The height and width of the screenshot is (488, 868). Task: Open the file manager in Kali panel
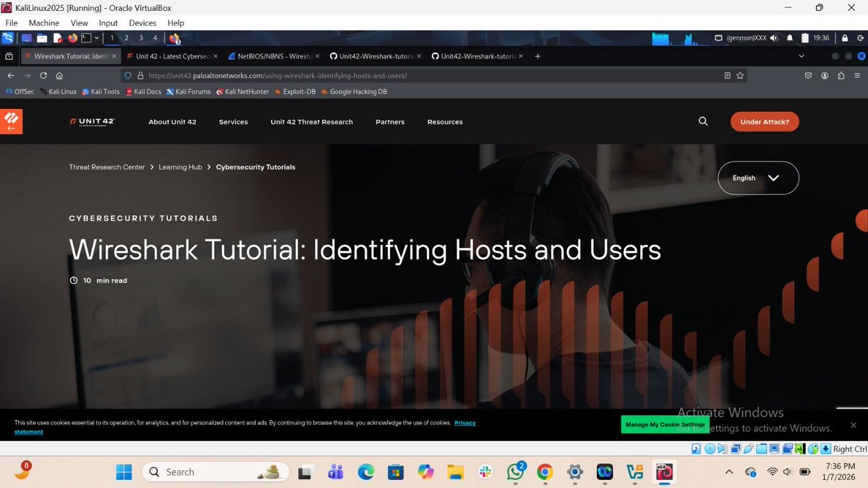tap(42, 38)
